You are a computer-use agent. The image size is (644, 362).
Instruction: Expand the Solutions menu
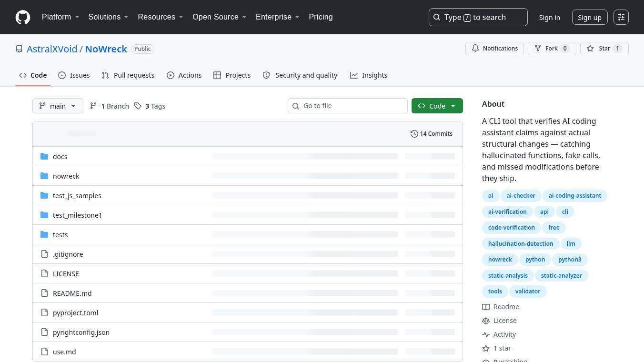(109, 17)
